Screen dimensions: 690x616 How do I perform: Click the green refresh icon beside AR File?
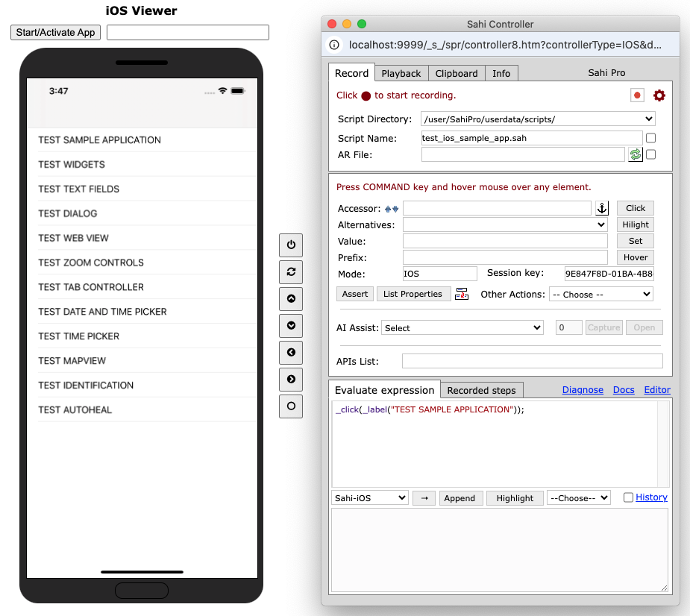635,154
